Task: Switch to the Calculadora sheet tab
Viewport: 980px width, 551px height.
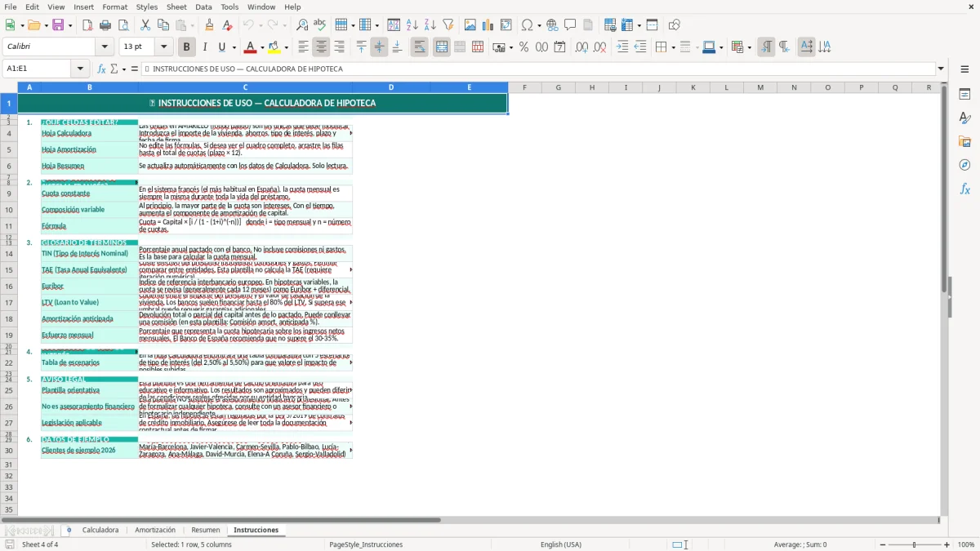Action: [100, 530]
